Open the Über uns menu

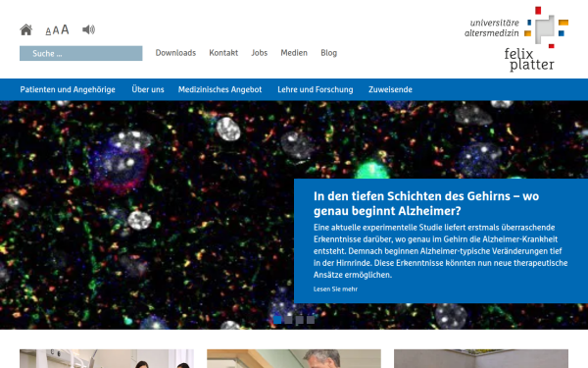[148, 89]
